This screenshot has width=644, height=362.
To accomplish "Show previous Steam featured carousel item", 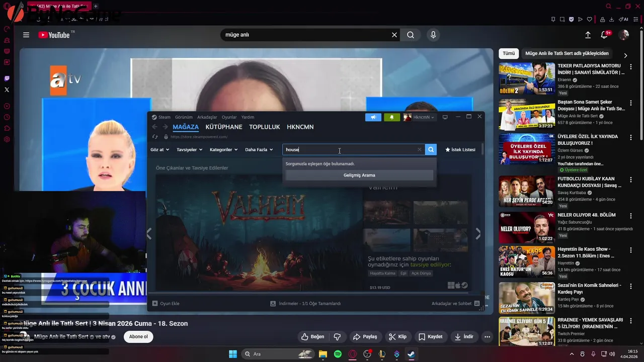I will pyautogui.click(x=149, y=234).
